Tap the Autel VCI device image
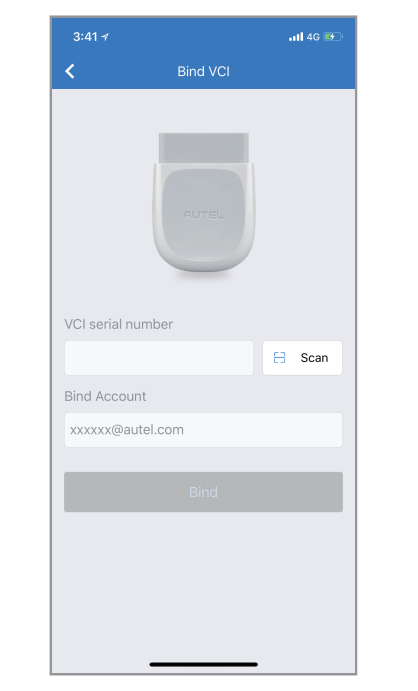The image size is (418, 691). [203, 205]
